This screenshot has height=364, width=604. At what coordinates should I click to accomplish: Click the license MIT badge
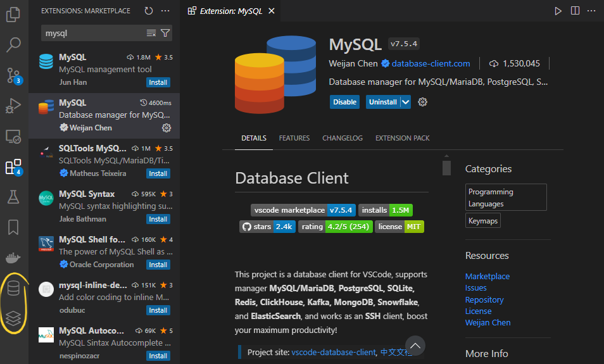[400, 227]
